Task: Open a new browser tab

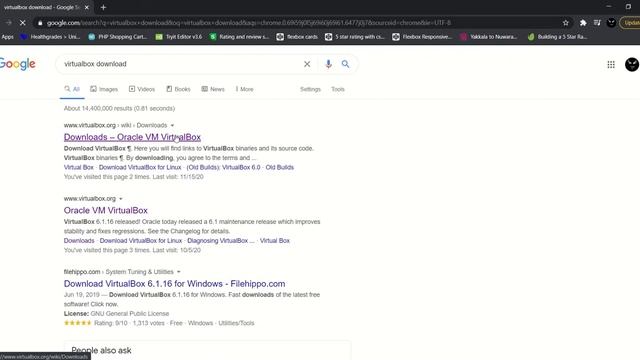Action: [103, 7]
